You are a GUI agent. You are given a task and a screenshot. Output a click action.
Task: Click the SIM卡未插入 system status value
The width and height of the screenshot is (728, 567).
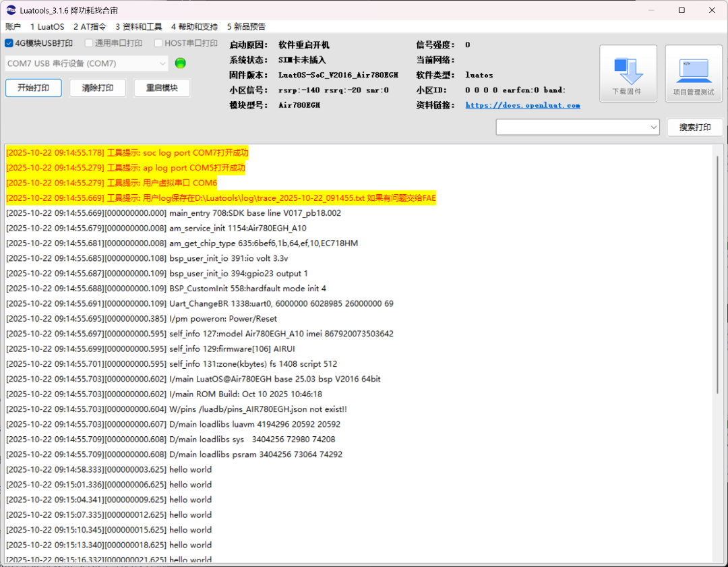(x=302, y=60)
